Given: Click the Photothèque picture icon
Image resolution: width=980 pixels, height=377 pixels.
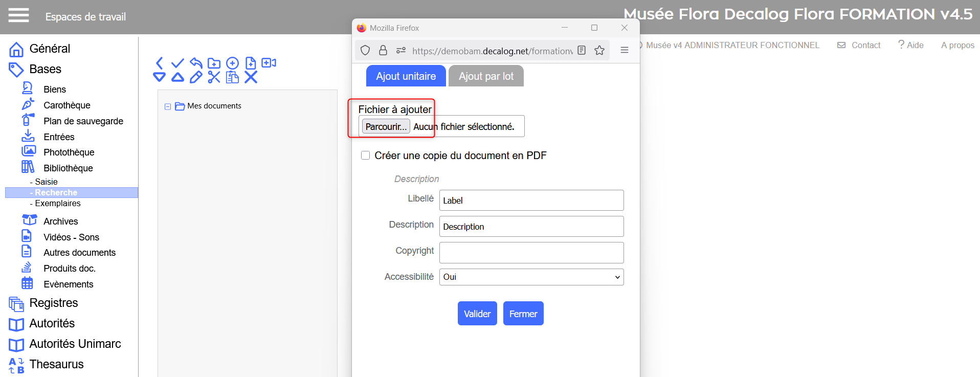Looking at the screenshot, I should coord(29,151).
